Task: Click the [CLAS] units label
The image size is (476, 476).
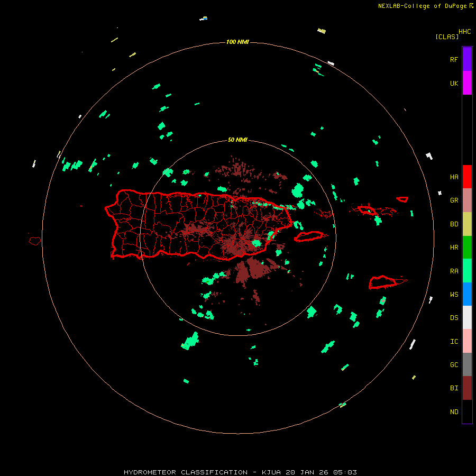Action: (x=447, y=36)
